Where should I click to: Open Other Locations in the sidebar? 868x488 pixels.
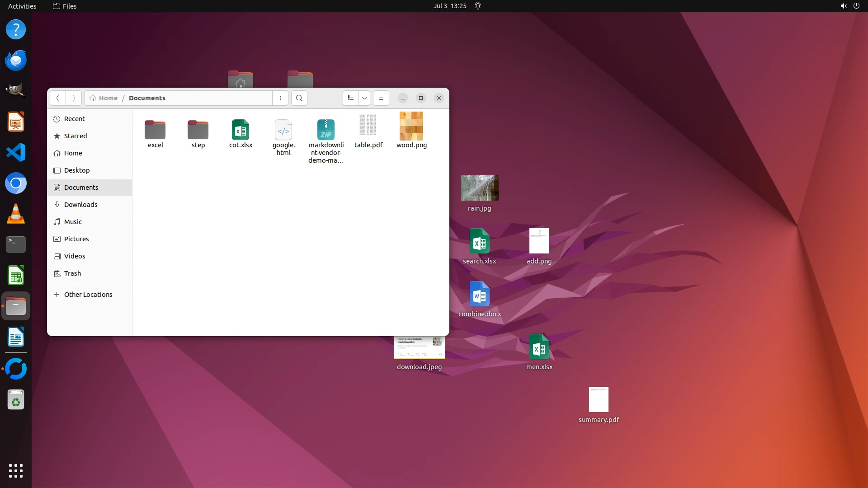pyautogui.click(x=88, y=295)
